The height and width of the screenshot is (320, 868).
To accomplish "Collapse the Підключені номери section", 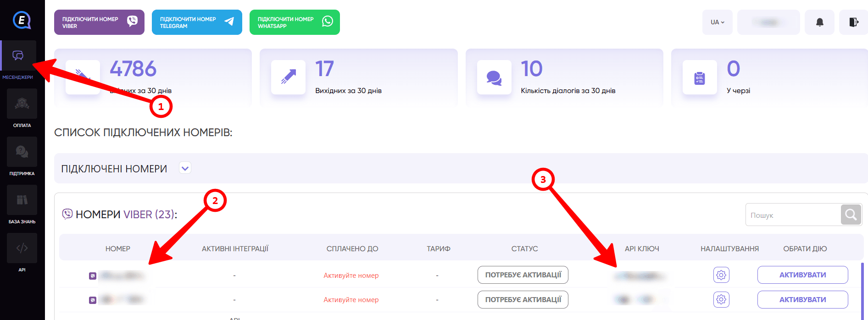I will click(185, 168).
